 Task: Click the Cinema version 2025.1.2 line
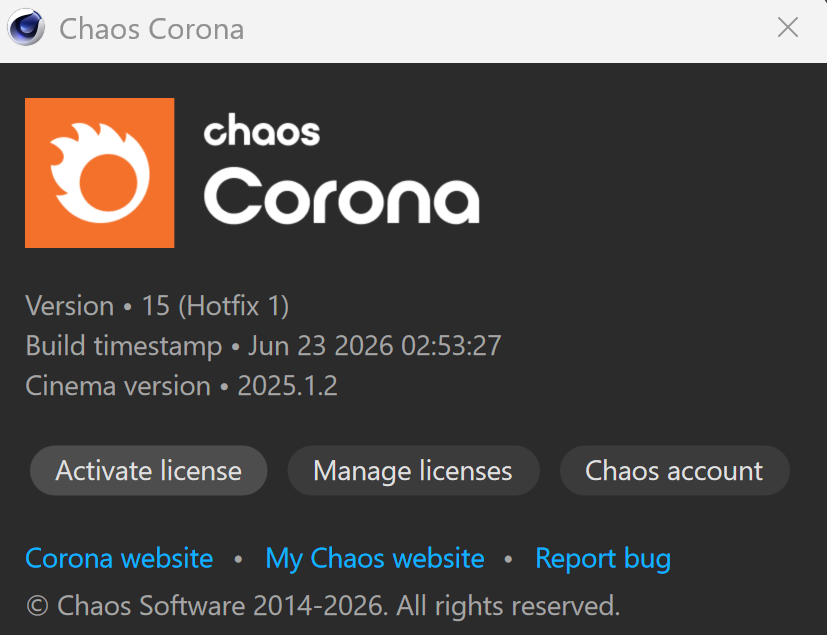point(181,386)
